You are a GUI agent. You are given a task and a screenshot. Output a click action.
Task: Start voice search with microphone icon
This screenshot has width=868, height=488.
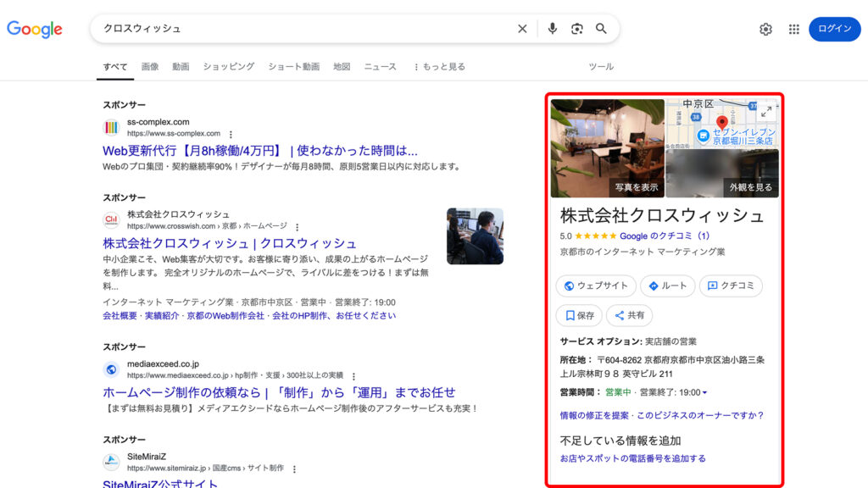[552, 29]
